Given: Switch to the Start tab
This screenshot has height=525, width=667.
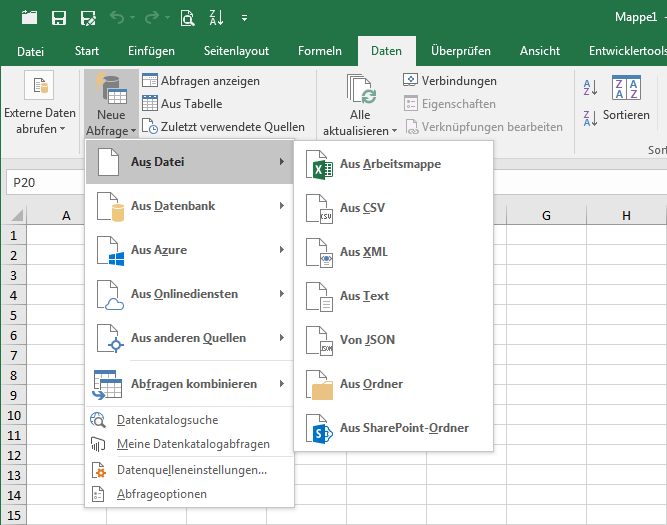Looking at the screenshot, I should (x=87, y=51).
